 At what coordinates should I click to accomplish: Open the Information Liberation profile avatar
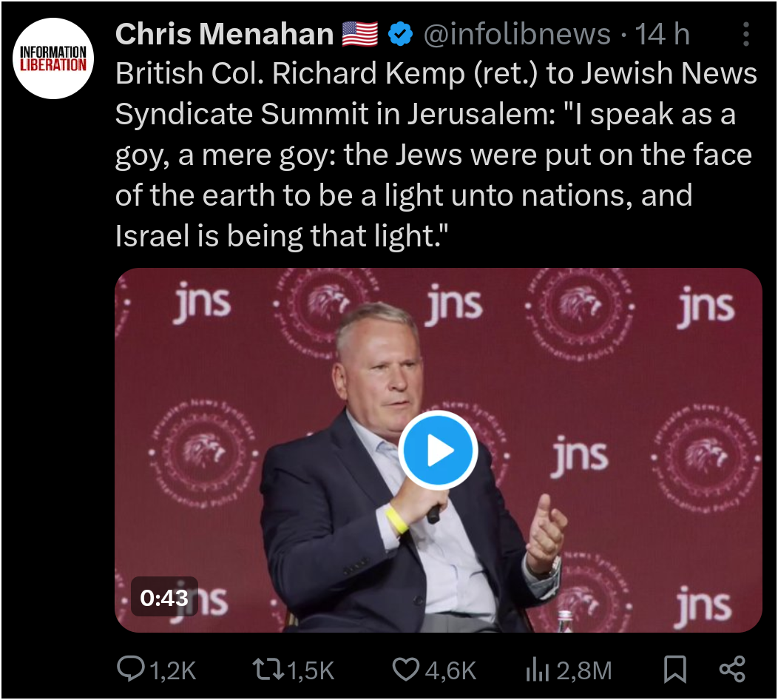coord(53,58)
